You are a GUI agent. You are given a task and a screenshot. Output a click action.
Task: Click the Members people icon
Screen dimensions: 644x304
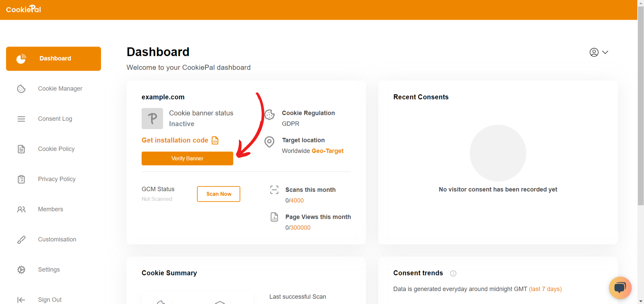click(x=21, y=209)
